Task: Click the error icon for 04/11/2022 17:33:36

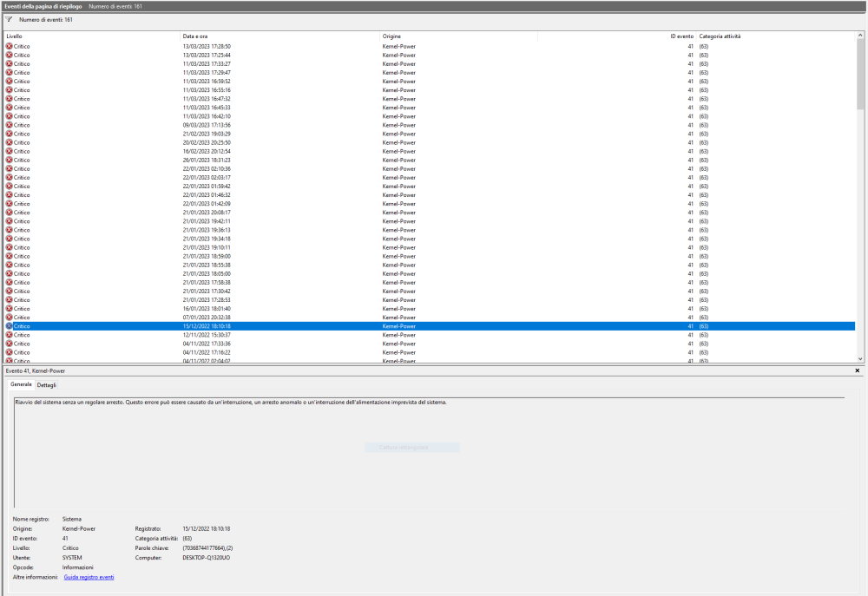Action: [x=9, y=344]
